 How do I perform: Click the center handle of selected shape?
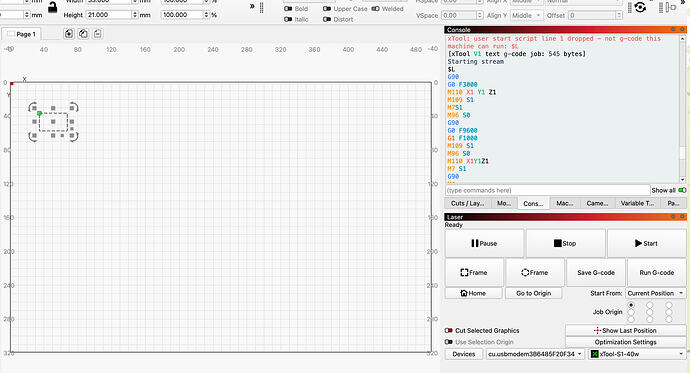pos(53,122)
